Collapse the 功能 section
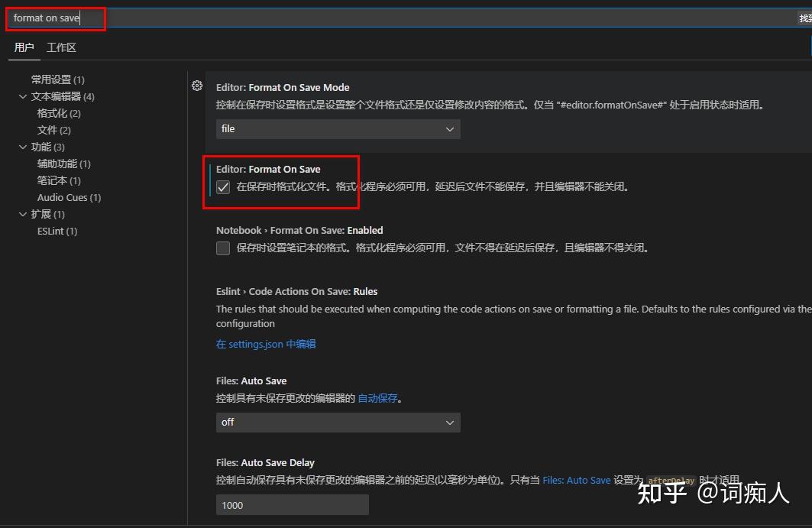The image size is (812, 528). coord(23,147)
